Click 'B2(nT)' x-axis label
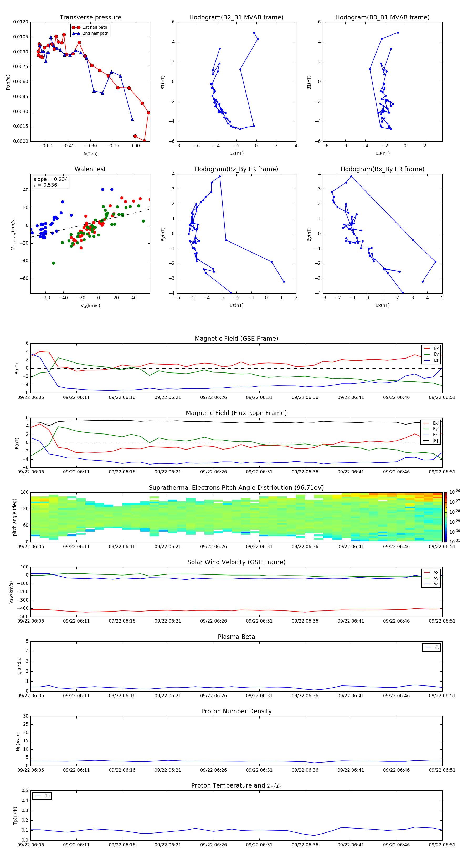 tap(236, 153)
